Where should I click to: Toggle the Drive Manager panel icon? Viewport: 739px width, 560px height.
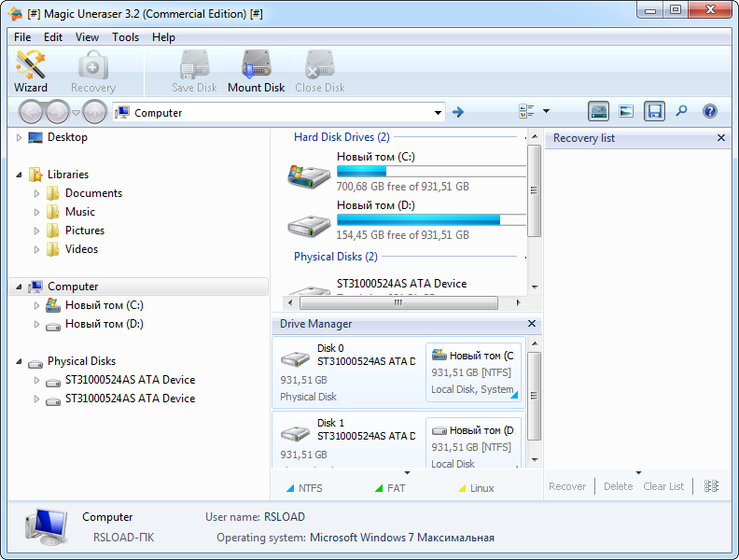tap(598, 112)
